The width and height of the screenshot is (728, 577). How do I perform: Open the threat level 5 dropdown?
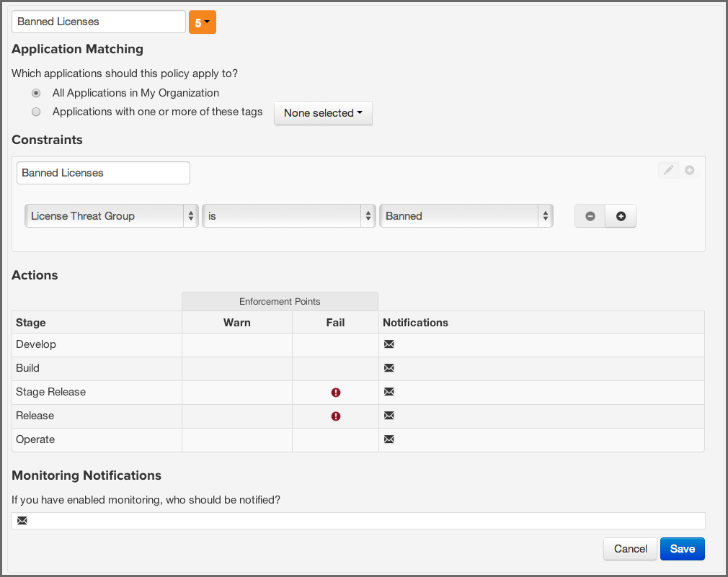pyautogui.click(x=203, y=22)
